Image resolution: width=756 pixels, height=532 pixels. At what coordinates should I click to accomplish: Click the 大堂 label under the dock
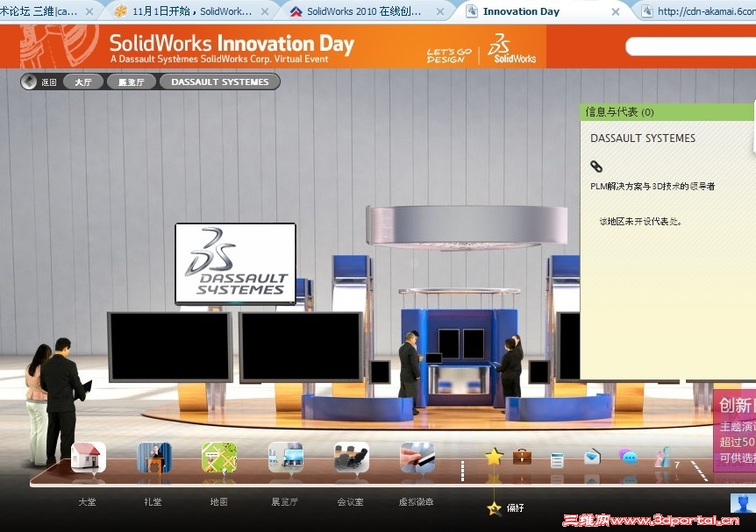click(x=88, y=502)
